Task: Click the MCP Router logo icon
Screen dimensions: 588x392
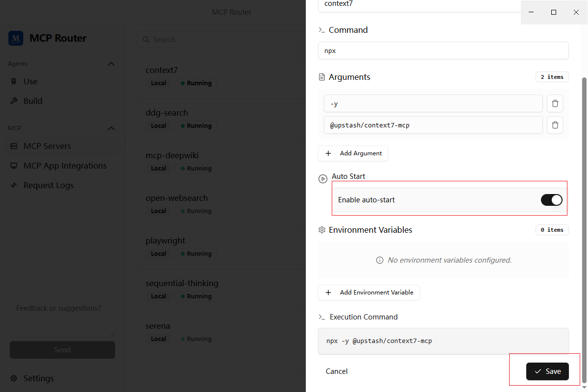Action: [x=16, y=38]
